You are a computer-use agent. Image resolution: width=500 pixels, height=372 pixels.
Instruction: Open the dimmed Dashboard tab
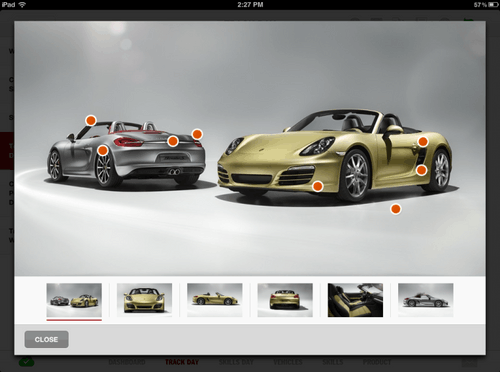[127, 362]
